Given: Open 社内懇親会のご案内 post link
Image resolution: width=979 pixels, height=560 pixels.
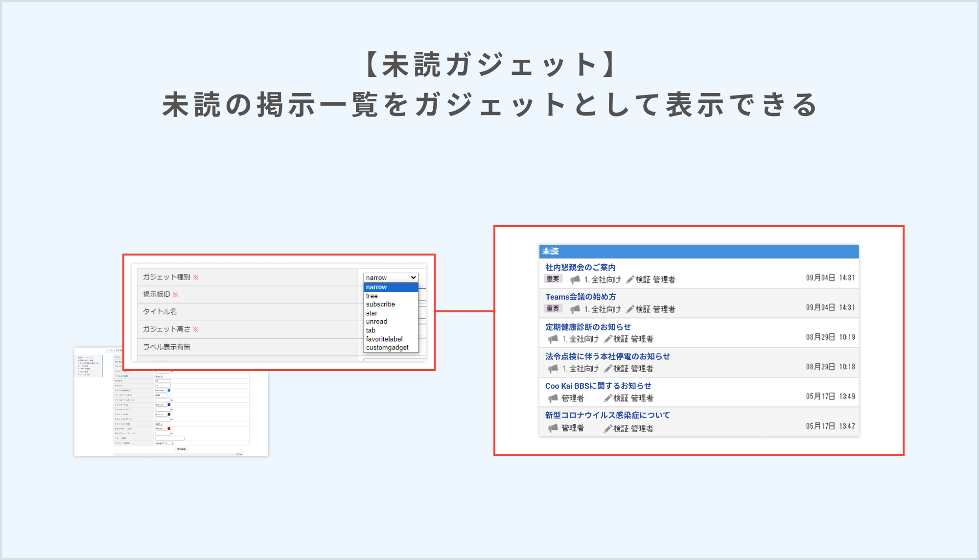Looking at the screenshot, I should point(581,267).
